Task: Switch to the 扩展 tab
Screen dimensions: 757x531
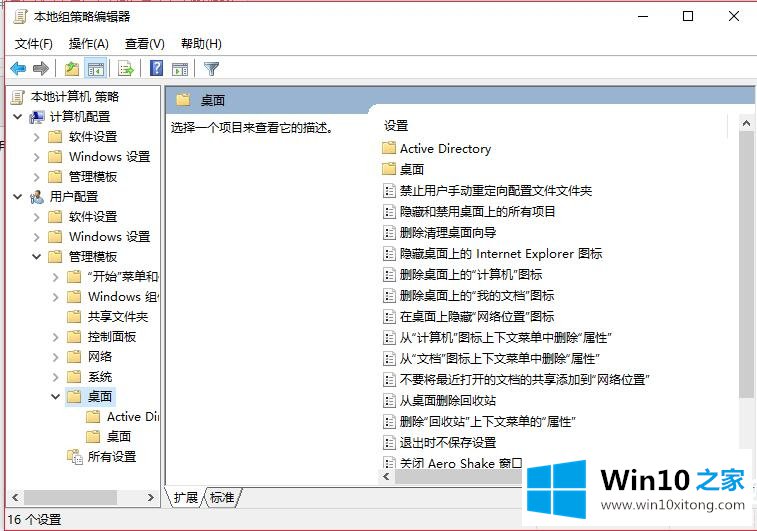Action: (x=186, y=497)
